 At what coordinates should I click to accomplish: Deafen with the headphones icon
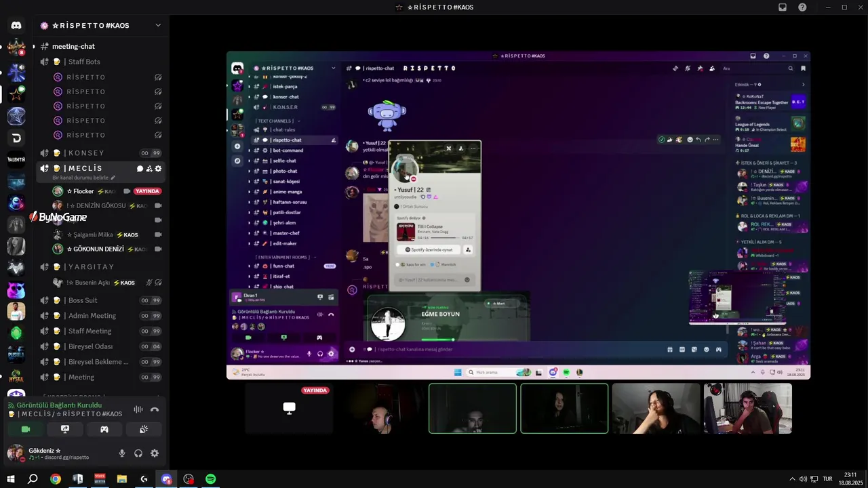tap(138, 453)
